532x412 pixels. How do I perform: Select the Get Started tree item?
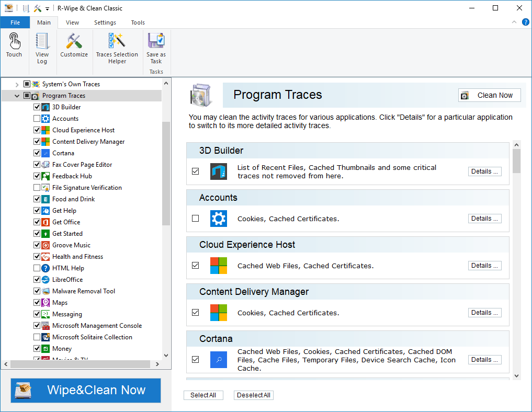(x=67, y=234)
